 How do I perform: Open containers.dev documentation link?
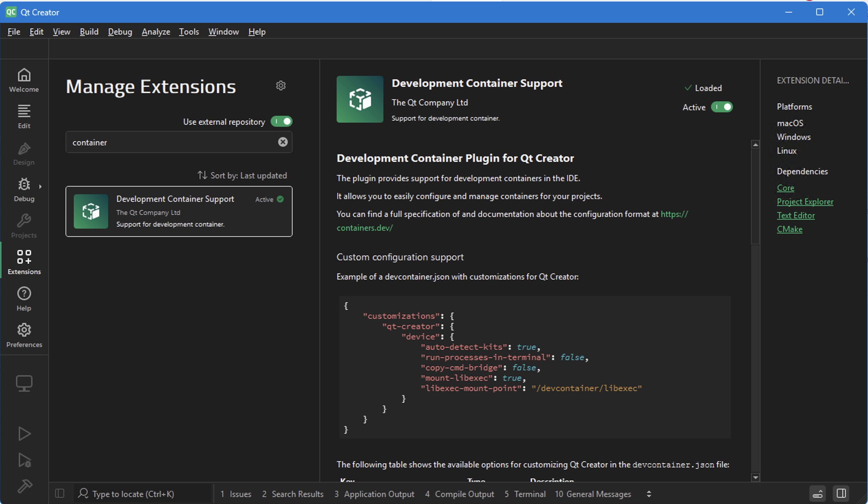(x=364, y=228)
